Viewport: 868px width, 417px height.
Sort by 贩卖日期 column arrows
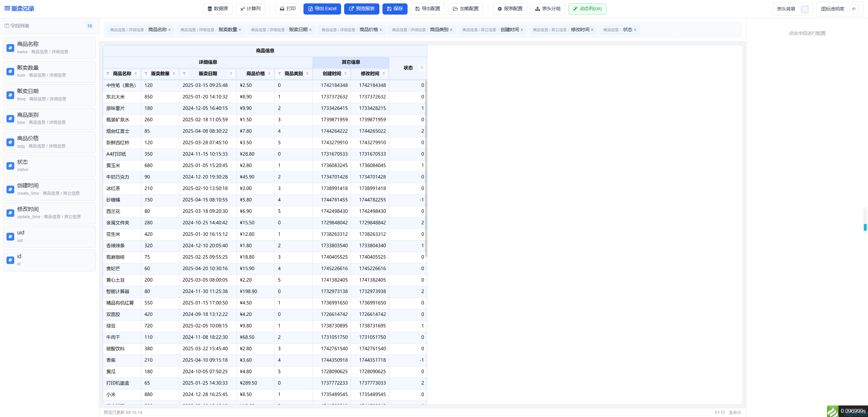231,74
